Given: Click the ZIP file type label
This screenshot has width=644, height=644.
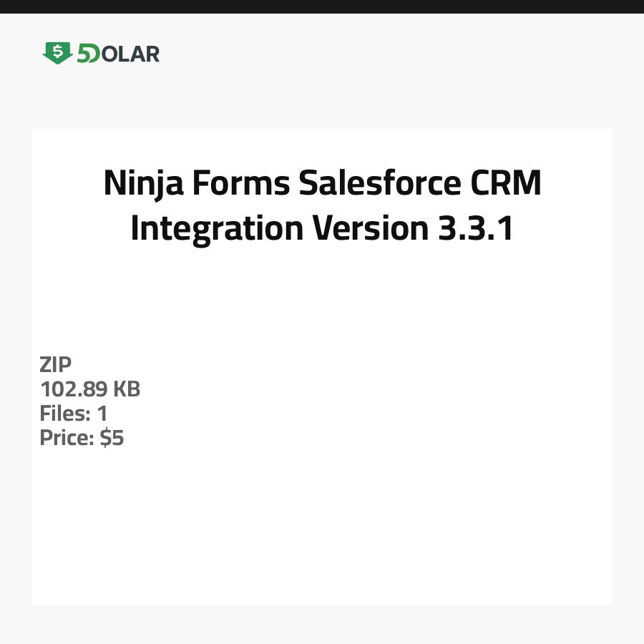Looking at the screenshot, I should (x=56, y=365).
